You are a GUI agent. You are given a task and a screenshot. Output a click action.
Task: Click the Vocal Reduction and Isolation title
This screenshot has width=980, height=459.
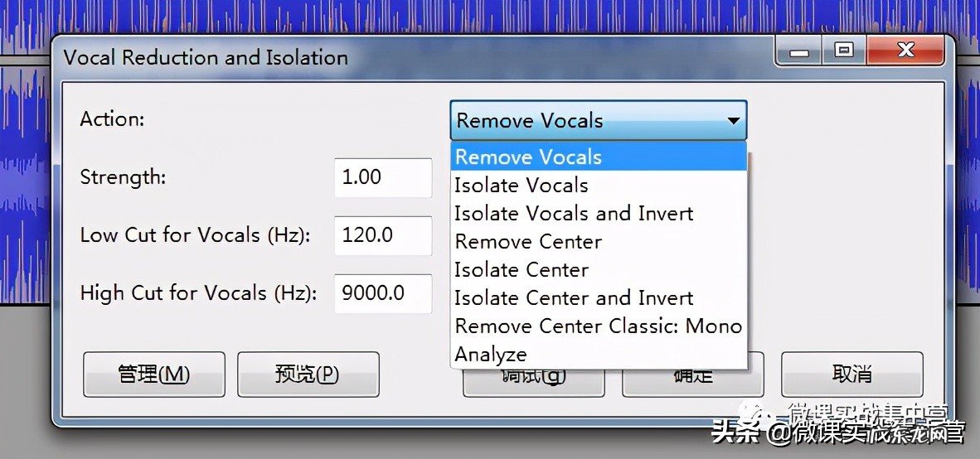click(206, 57)
